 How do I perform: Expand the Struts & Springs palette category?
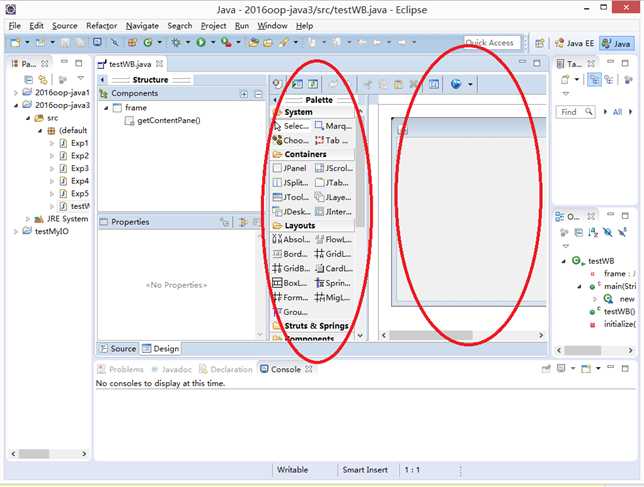pyautogui.click(x=313, y=326)
